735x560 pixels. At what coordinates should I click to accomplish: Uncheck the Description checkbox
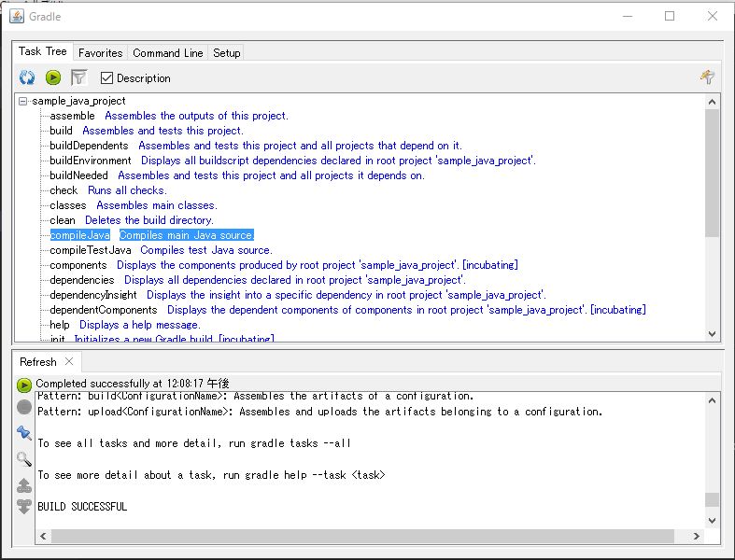[x=106, y=78]
